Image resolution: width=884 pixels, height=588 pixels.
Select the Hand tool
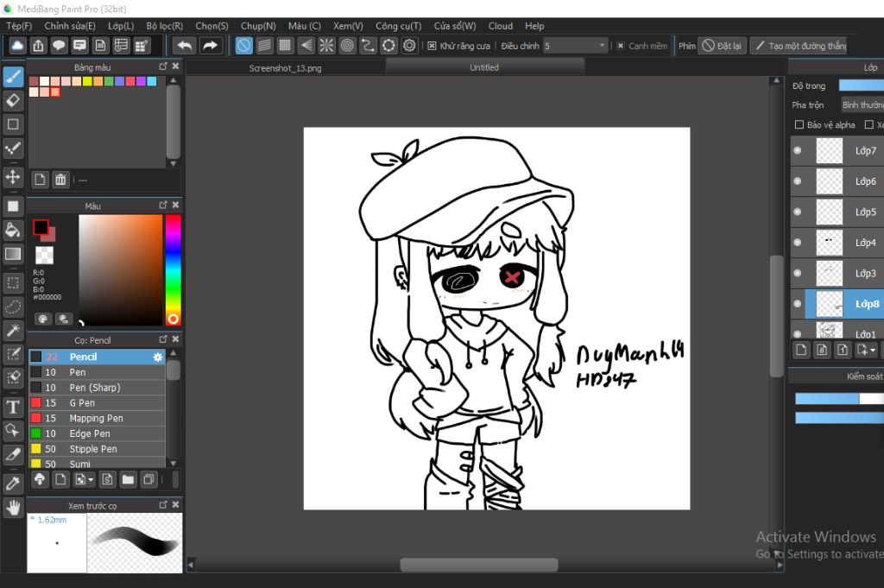tap(13, 508)
